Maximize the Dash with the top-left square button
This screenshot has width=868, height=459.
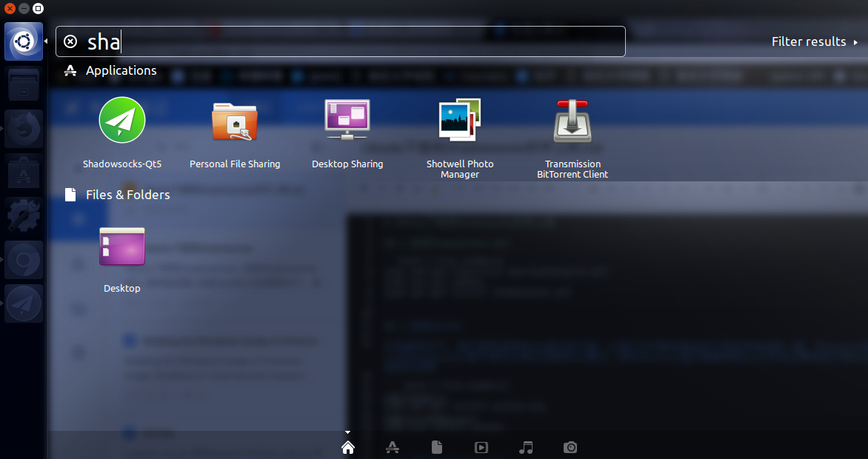pyautogui.click(x=38, y=8)
